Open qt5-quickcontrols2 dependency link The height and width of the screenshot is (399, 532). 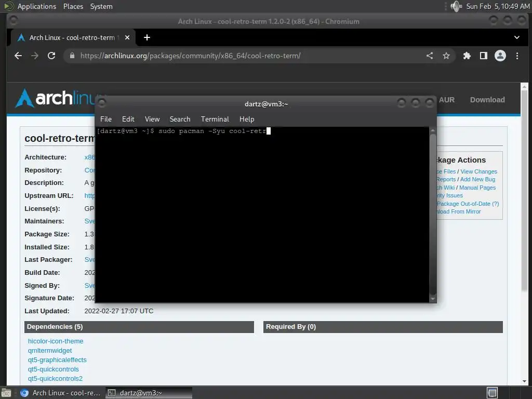pyautogui.click(x=55, y=378)
